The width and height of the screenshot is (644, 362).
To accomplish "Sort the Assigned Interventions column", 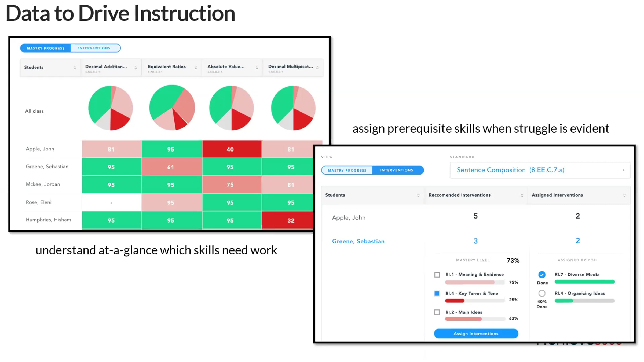I will [624, 195].
